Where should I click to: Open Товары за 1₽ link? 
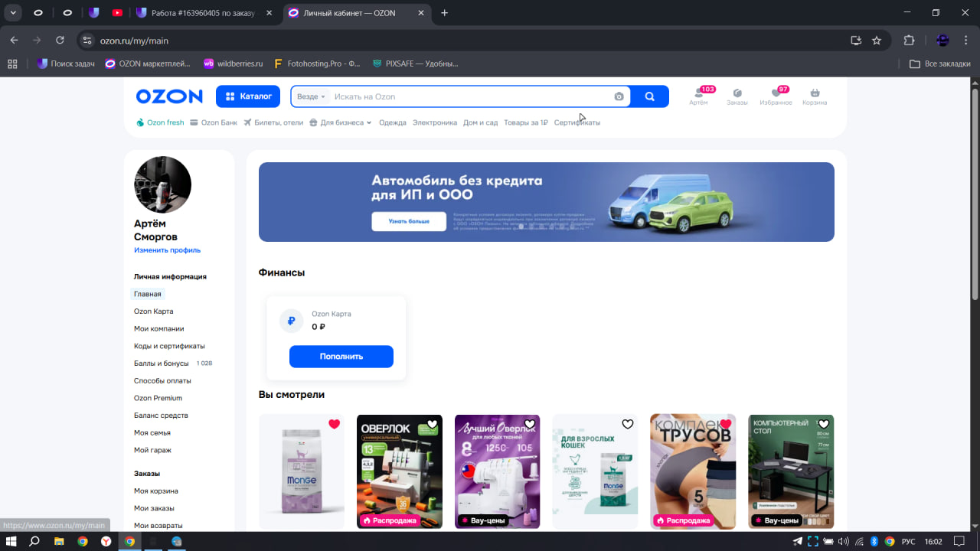pos(526,122)
